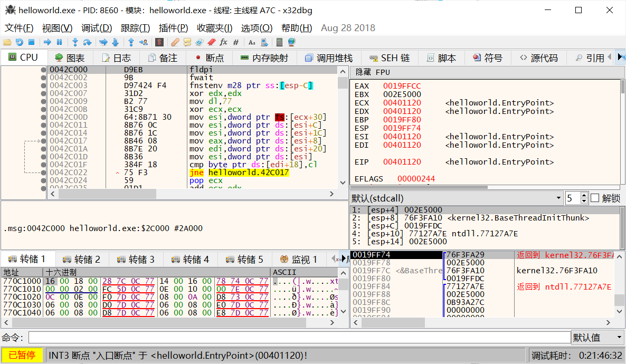This screenshot has width=626, height=364.
Task: Open the 默认(stdcall) calling convention dropdown
Action: pos(457,198)
